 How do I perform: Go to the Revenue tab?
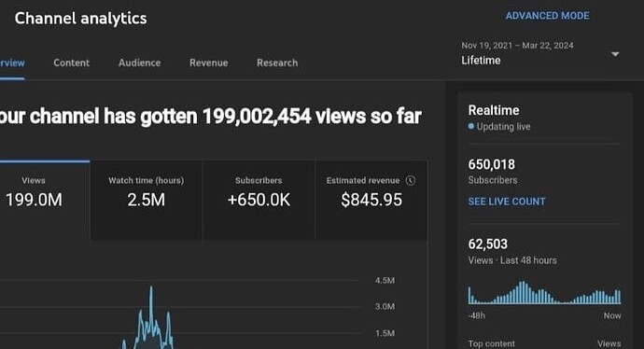coord(209,63)
